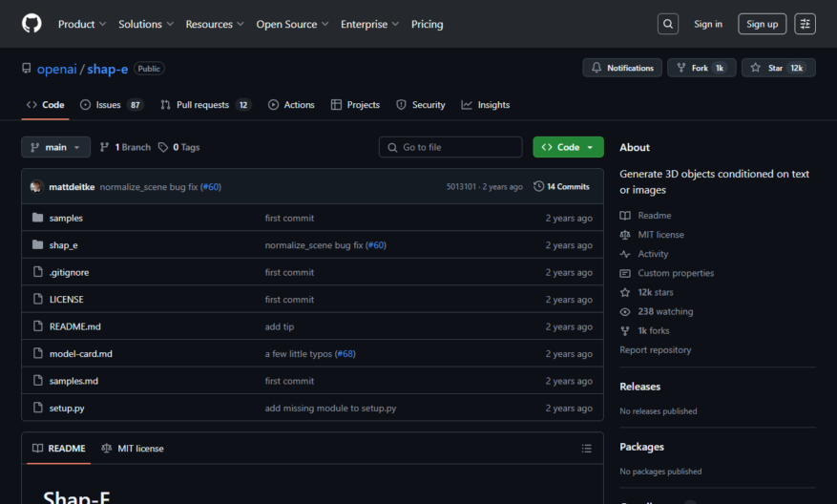Click the Notifications bell button

point(622,68)
